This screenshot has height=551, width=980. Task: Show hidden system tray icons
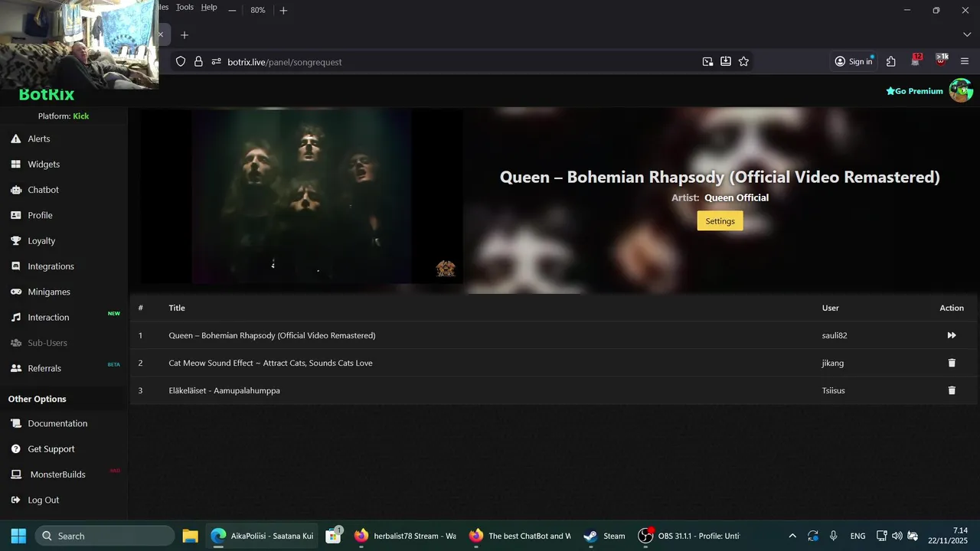(792, 536)
